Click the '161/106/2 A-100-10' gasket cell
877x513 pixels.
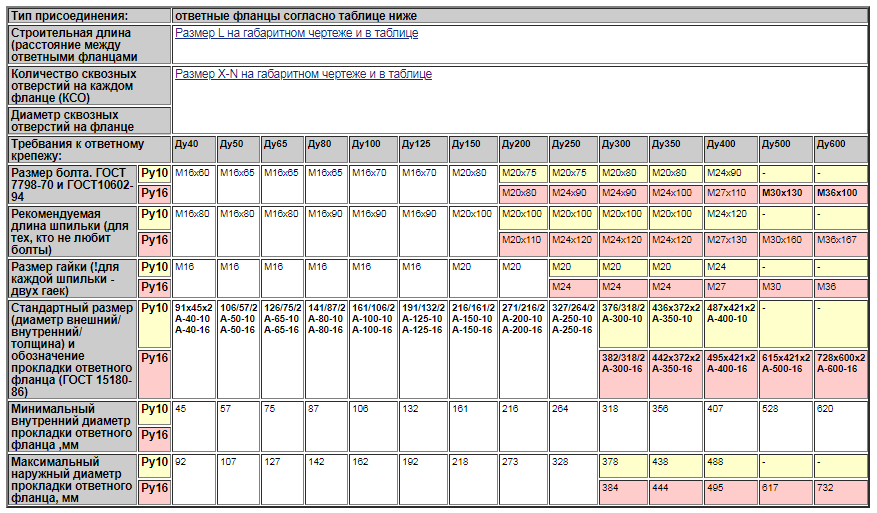tap(373, 350)
